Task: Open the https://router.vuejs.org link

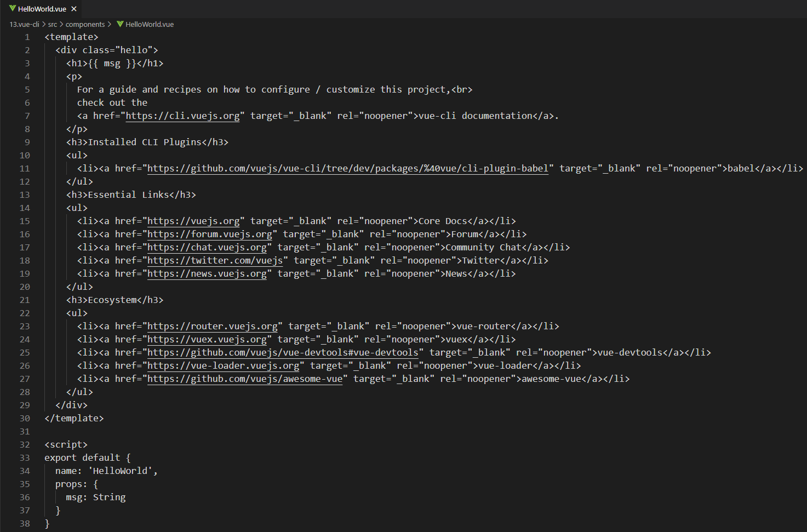Action: point(213,326)
